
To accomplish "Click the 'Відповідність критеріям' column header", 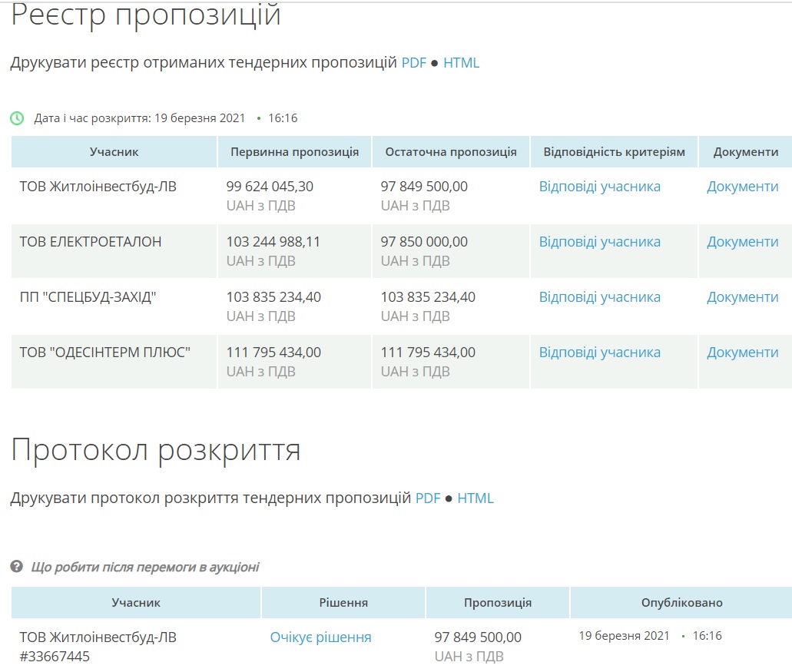I will pyautogui.click(x=614, y=152).
